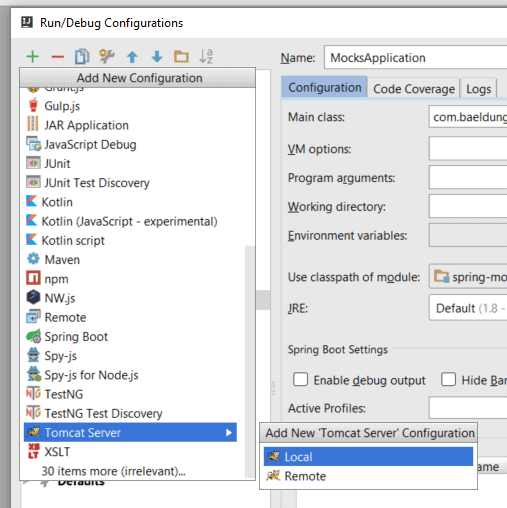Select Spy-js entry
This screenshot has width=507, height=508.
(x=130, y=356)
